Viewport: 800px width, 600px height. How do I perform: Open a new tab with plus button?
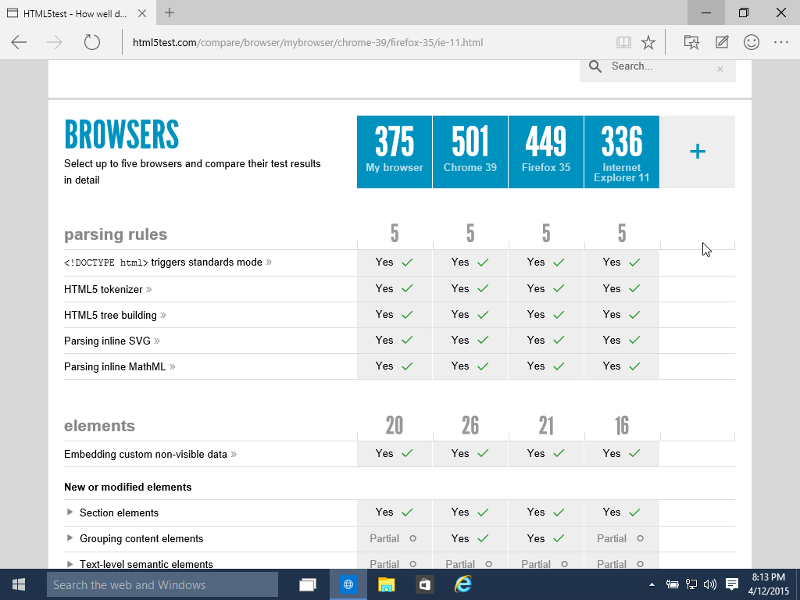[x=169, y=13]
